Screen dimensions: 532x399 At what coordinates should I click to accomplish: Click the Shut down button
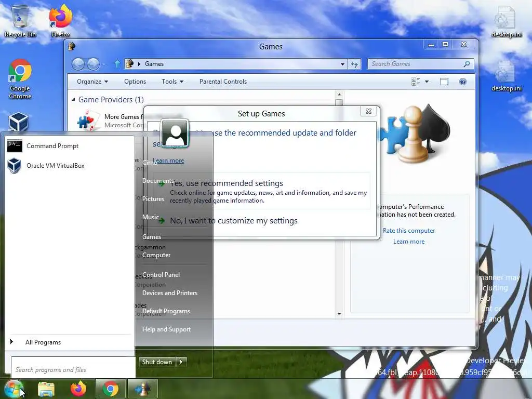[x=157, y=362]
